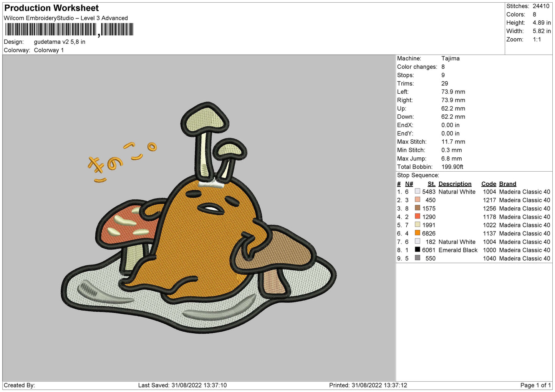Image resolution: width=555 pixels, height=392 pixels.
Task: Click 'Madeira Classic 40' brand in row 9
Action: (525, 259)
